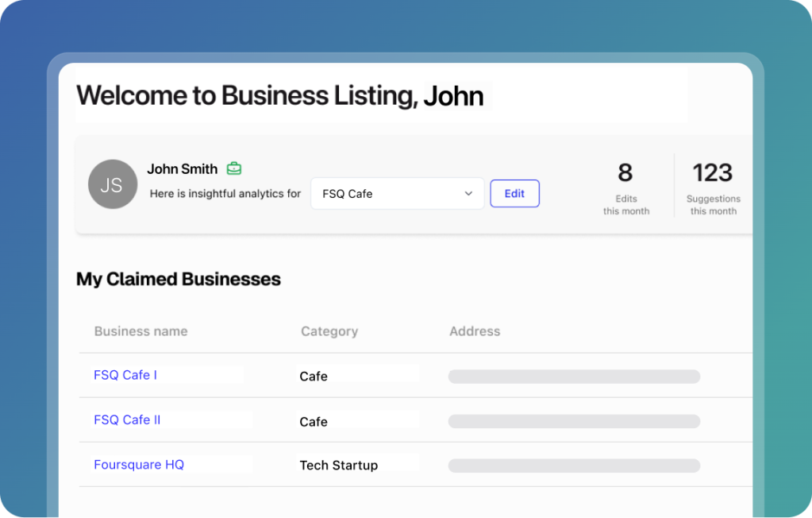Click the address placeholder for FSQ Cafe I
The width and height of the screenshot is (812, 518).
click(574, 377)
